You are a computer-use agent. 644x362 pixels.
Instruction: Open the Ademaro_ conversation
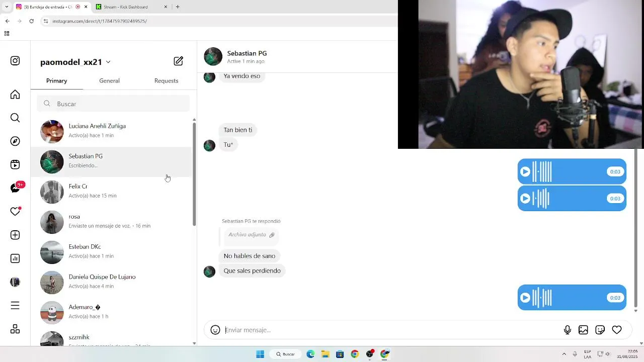pyautogui.click(x=111, y=312)
